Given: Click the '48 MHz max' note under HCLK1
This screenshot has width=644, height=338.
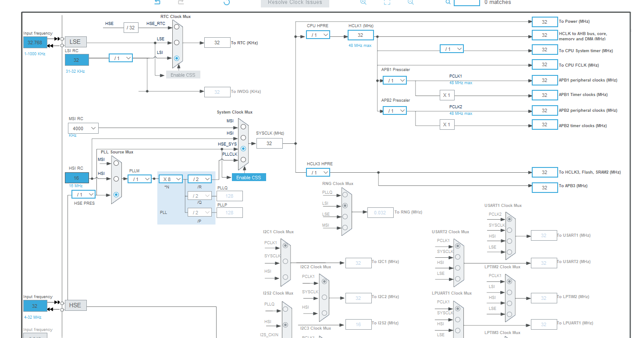Looking at the screenshot, I should click(360, 46).
